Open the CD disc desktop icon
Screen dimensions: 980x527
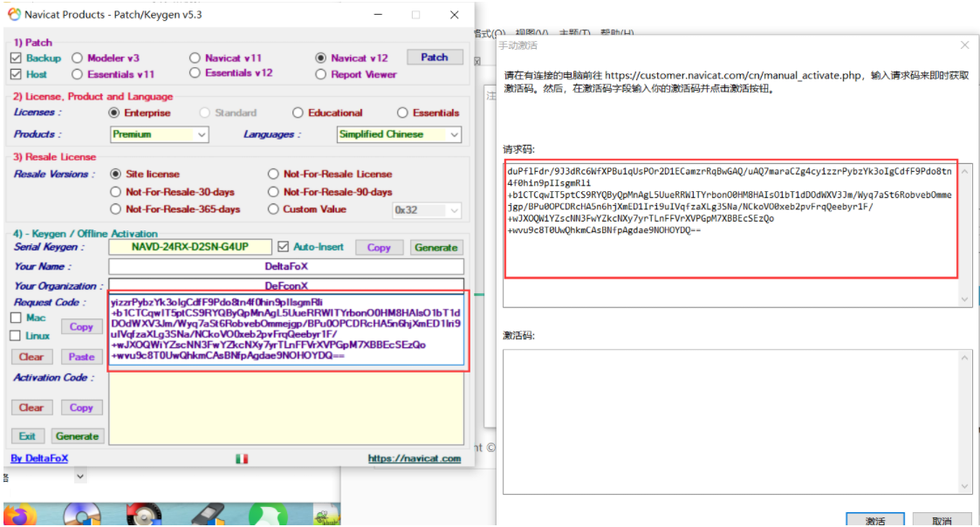82,515
